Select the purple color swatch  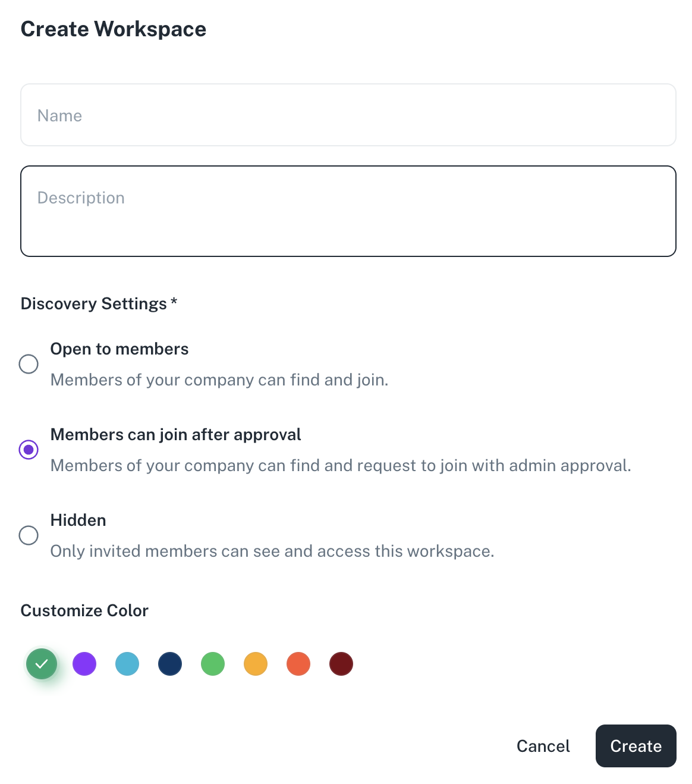point(84,664)
